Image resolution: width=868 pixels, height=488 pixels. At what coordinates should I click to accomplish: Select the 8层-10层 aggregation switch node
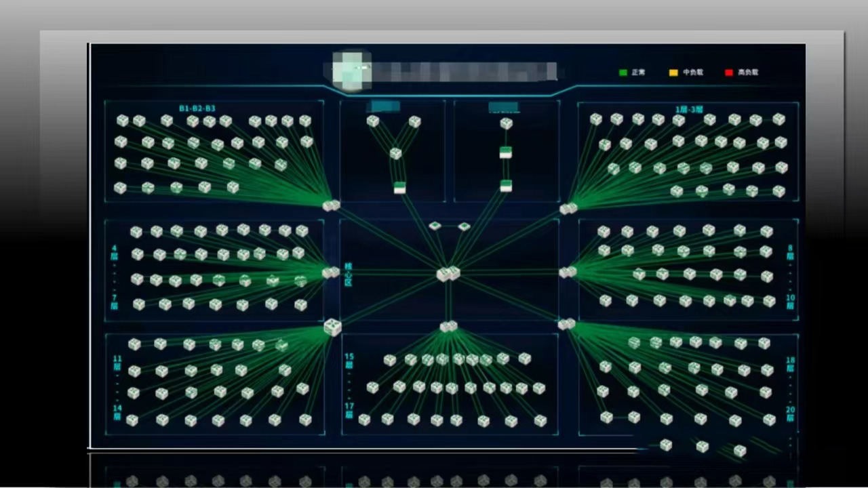point(567,272)
